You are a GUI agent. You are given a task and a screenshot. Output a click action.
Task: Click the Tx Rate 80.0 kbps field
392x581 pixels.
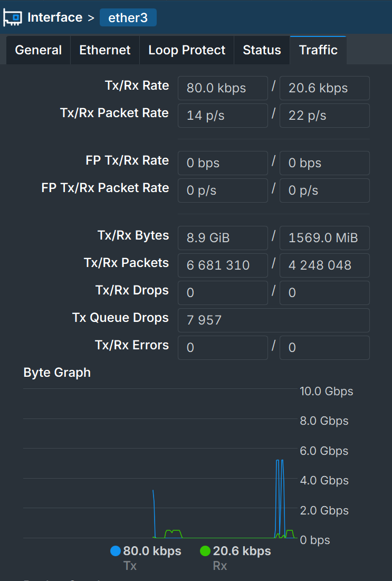click(x=223, y=88)
